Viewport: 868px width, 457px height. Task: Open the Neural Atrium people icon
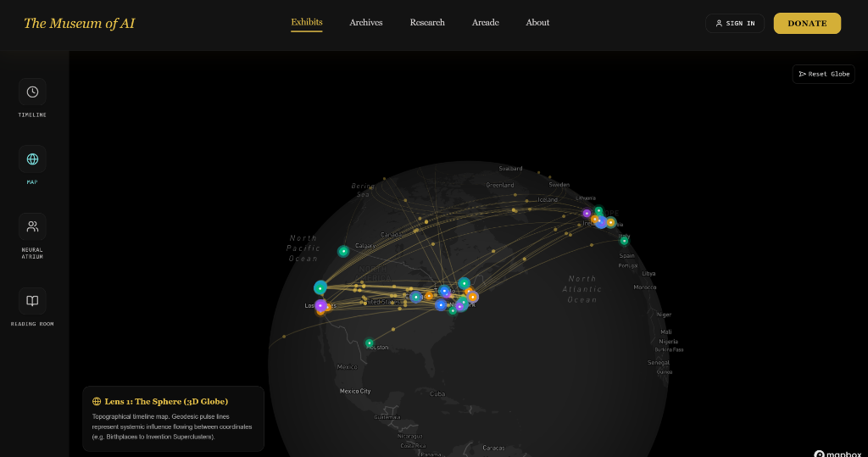(32, 226)
